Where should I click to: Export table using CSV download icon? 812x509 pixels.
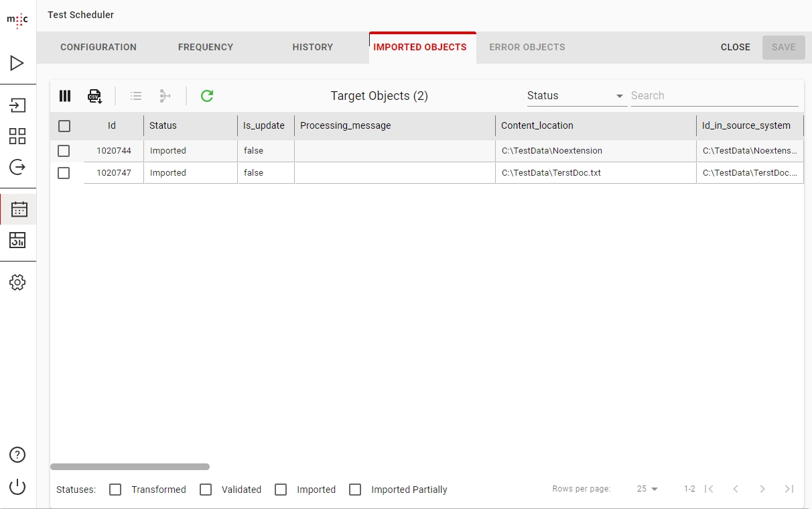pos(94,96)
